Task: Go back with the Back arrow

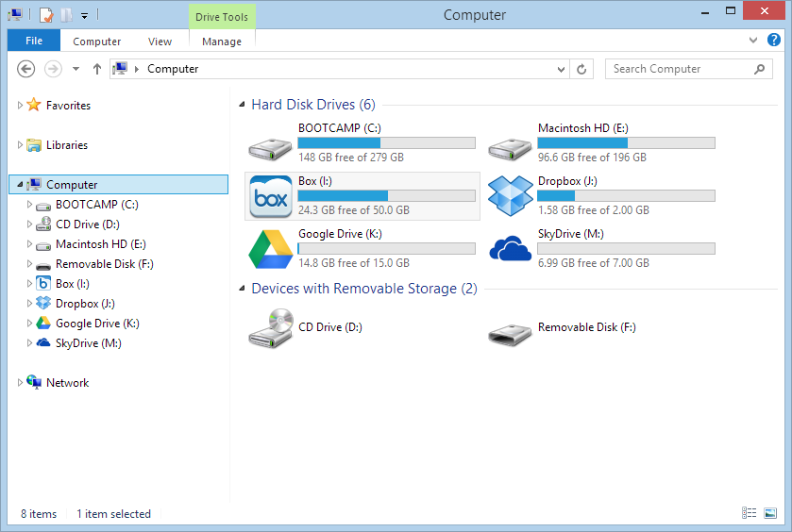Action: 26,69
